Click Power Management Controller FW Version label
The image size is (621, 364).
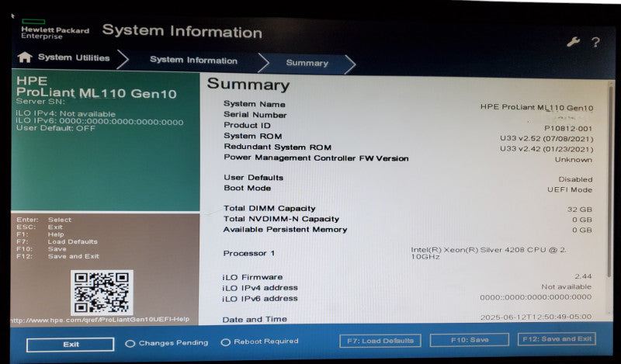tap(316, 158)
